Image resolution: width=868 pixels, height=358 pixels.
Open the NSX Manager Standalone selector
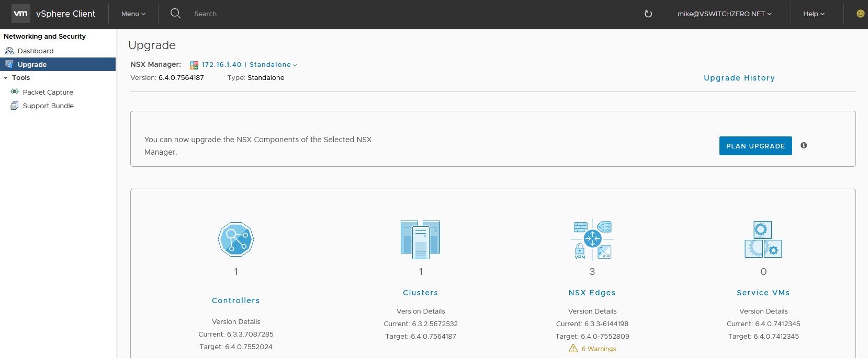(x=273, y=65)
